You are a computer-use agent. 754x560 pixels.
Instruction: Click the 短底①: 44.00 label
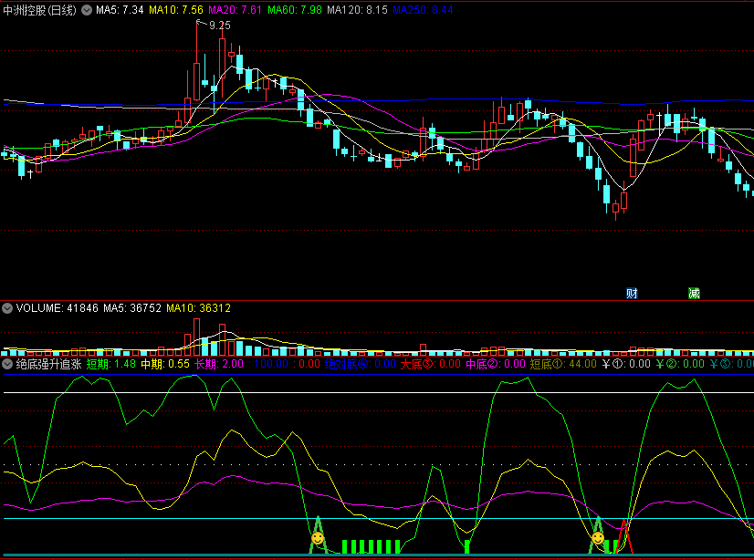coord(563,364)
